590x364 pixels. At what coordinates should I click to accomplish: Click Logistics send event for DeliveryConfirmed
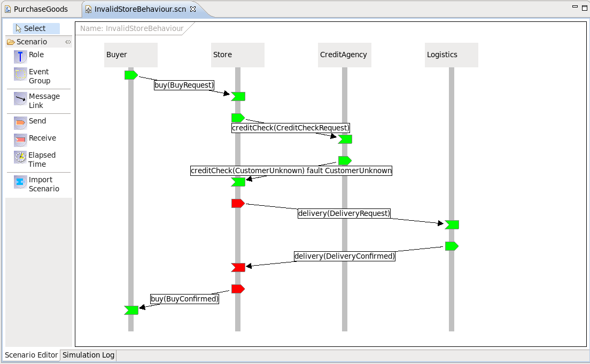tap(452, 246)
